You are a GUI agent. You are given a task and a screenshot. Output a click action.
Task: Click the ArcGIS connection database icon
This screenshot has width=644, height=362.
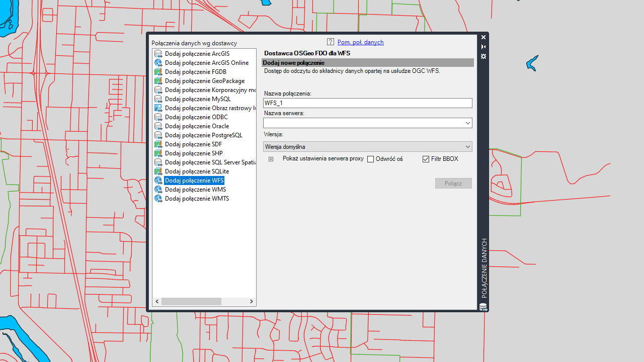point(158,54)
